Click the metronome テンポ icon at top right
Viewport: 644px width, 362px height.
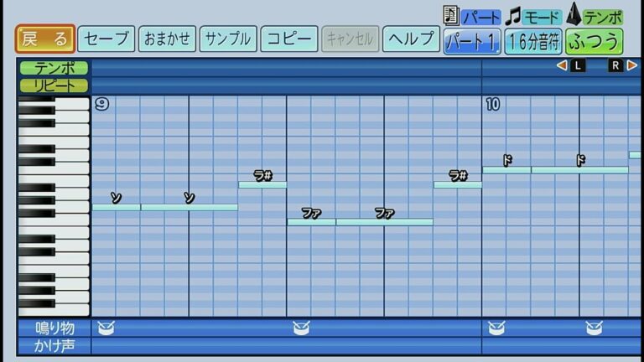coord(574,15)
